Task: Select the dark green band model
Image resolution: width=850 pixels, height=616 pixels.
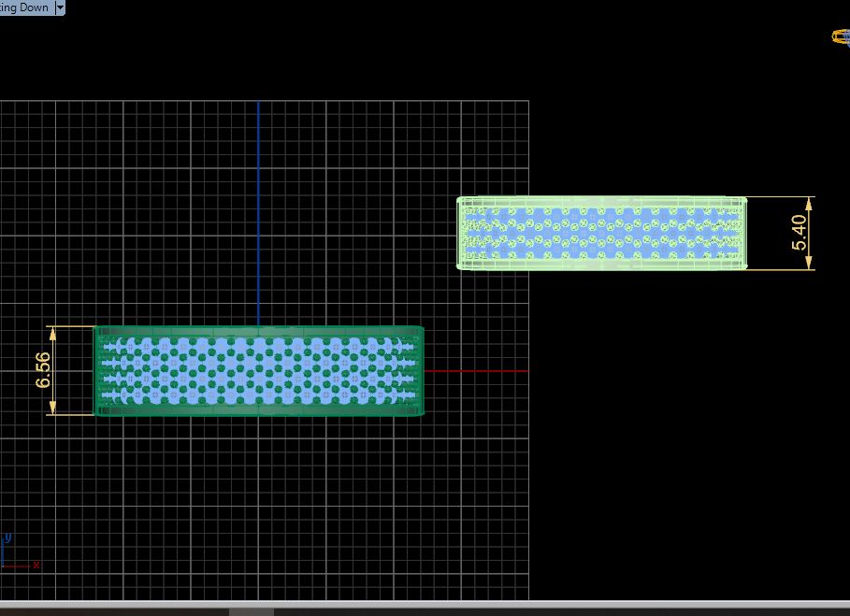Action: click(x=259, y=370)
